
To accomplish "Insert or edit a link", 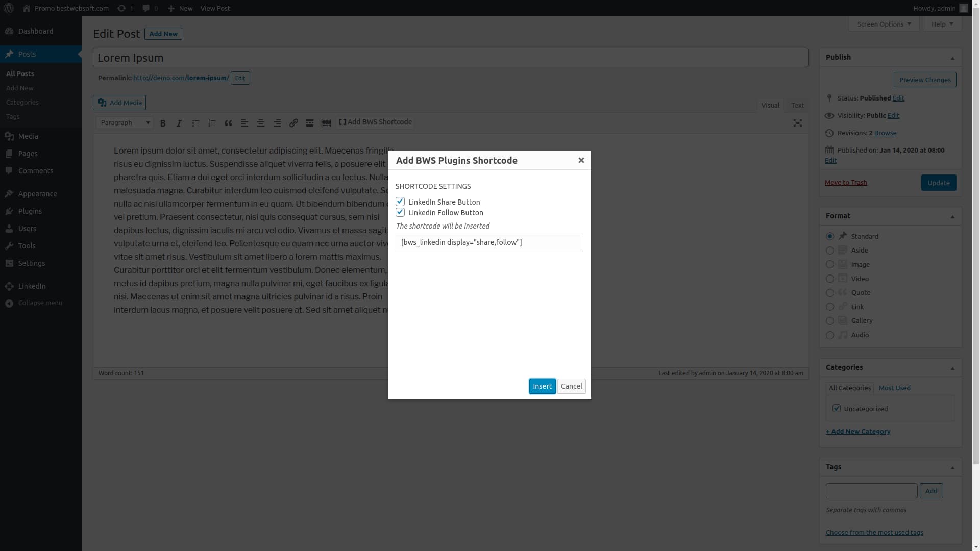I will point(293,123).
